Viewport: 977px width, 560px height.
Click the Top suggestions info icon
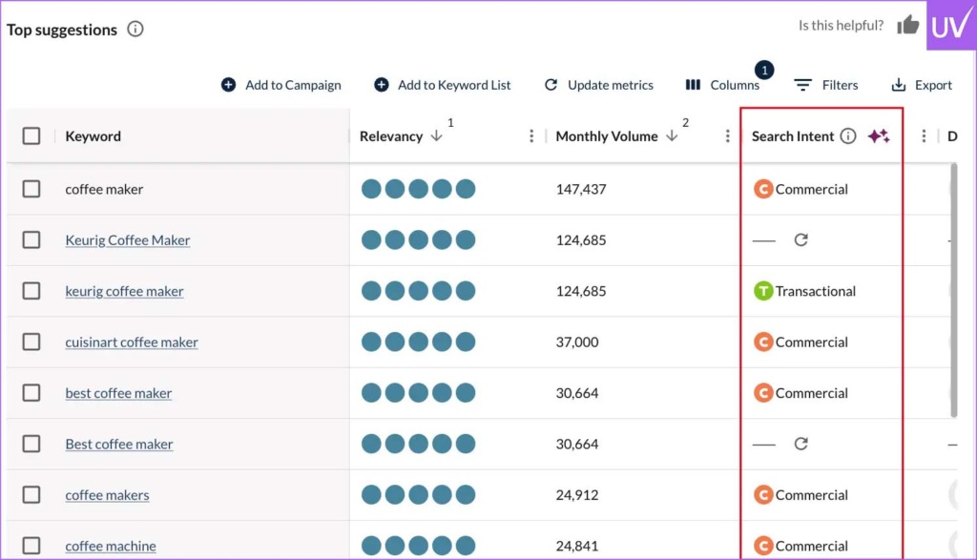pos(135,30)
